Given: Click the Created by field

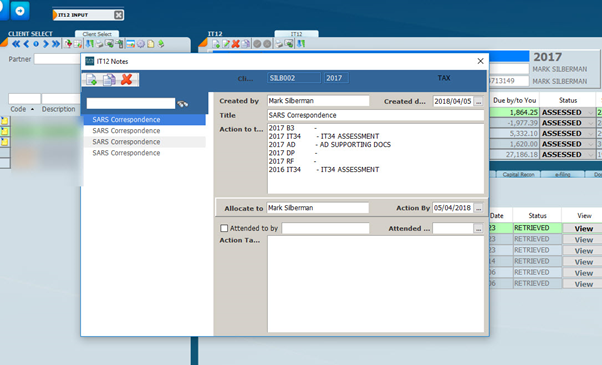Looking at the screenshot, I should [318, 101].
